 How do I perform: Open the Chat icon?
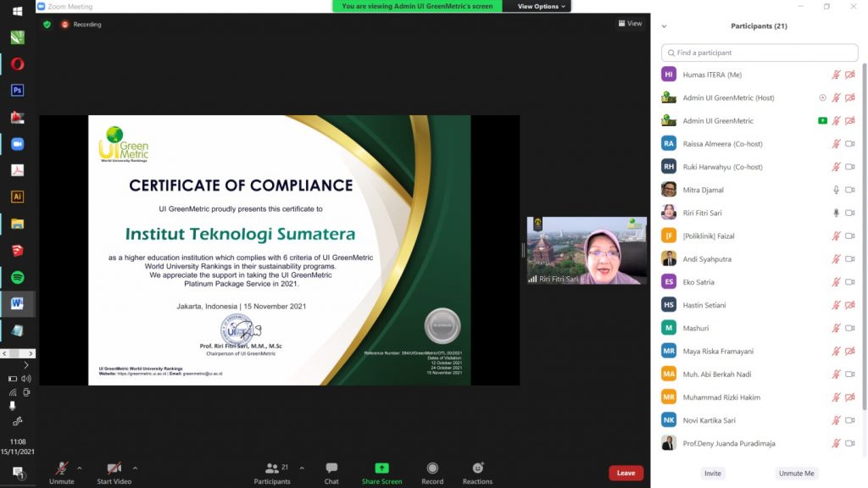point(331,468)
